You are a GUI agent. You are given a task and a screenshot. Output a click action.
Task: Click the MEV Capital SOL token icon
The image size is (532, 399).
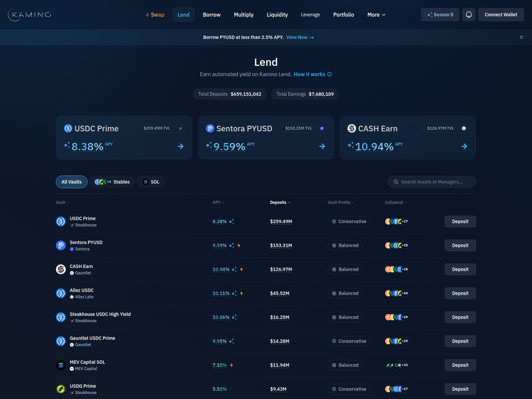(61, 365)
